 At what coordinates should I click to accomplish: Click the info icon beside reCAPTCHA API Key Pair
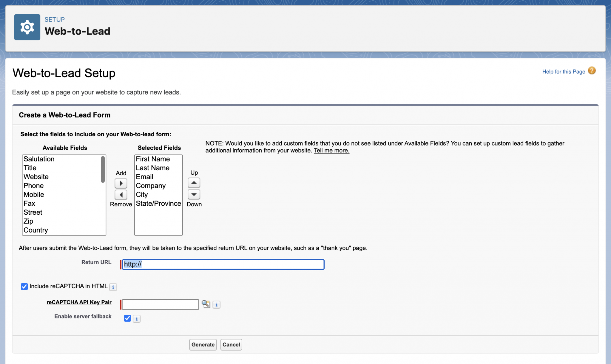[216, 304]
